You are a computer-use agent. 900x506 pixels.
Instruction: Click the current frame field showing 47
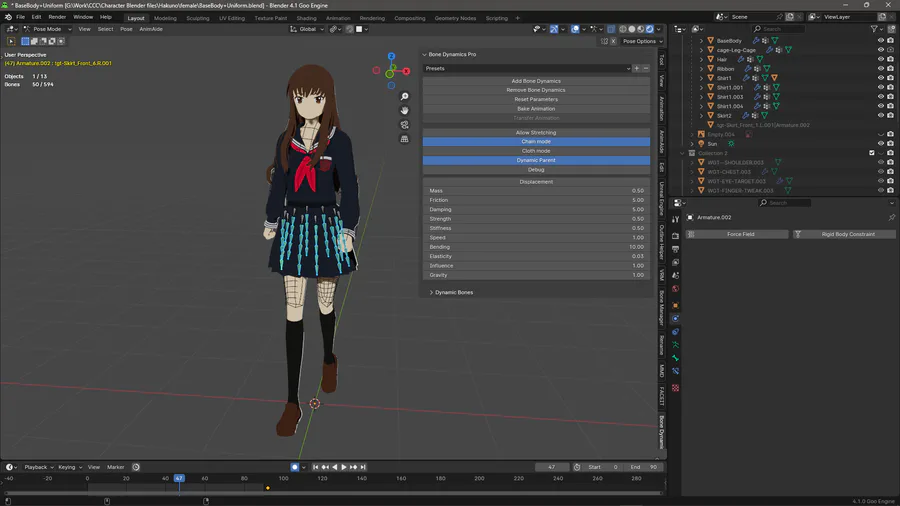552,467
